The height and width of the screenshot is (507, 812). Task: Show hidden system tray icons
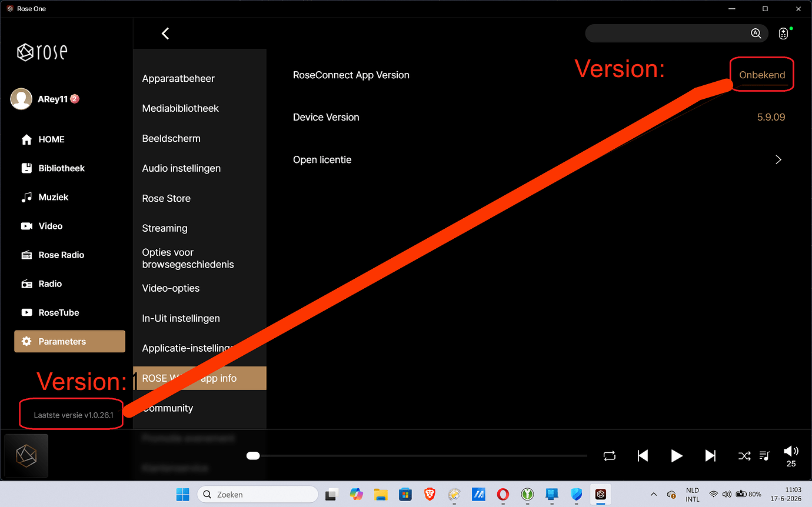pyautogui.click(x=653, y=495)
